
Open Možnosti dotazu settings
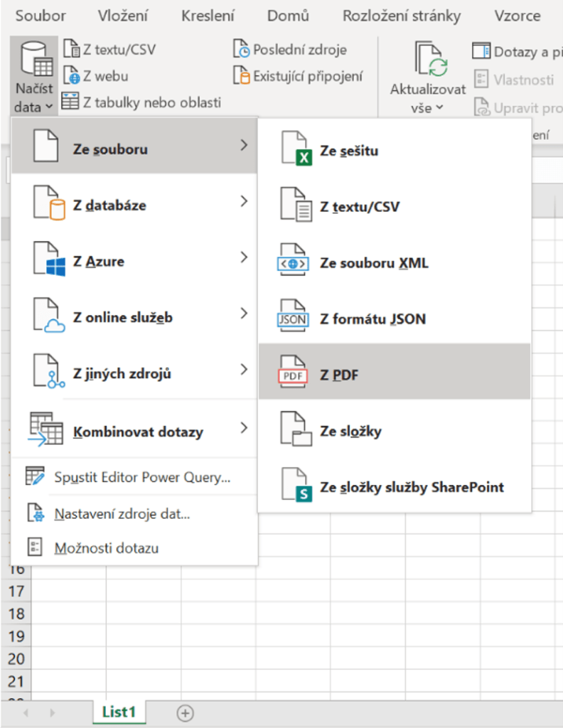pyautogui.click(x=107, y=547)
